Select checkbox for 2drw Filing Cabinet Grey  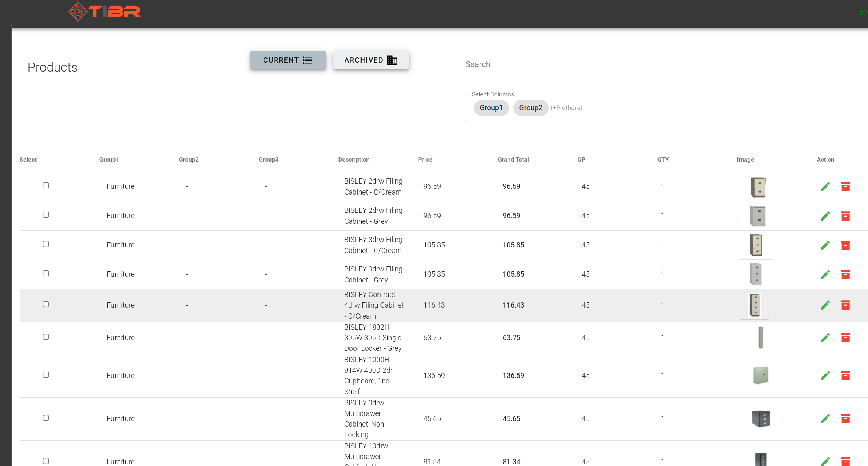[x=46, y=215]
